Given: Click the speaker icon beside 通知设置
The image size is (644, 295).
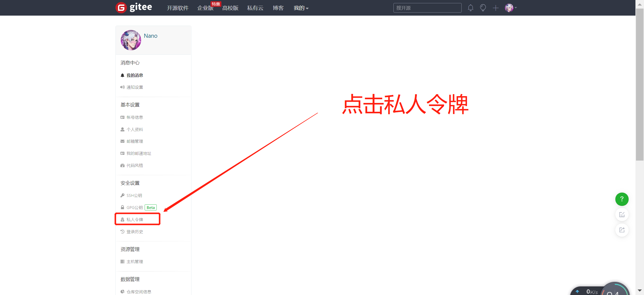Looking at the screenshot, I should click(123, 87).
